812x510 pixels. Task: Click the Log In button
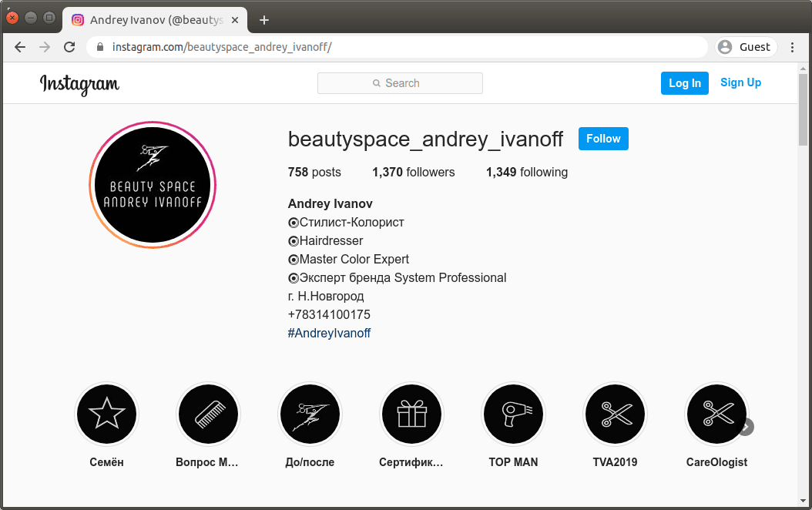(x=685, y=83)
